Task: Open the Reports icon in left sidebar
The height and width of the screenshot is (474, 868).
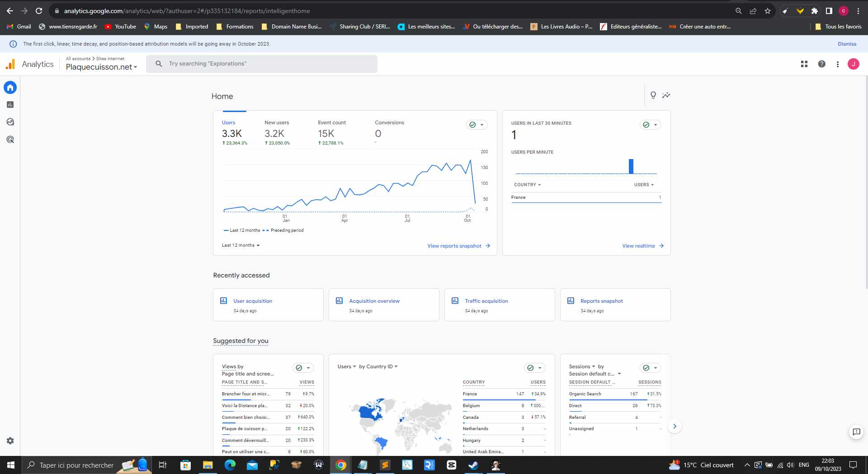Action: 10,105
